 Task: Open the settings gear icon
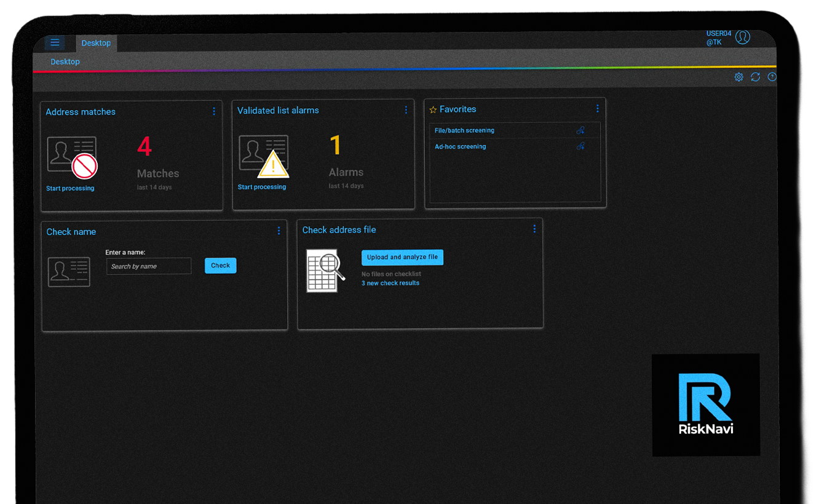(x=739, y=77)
